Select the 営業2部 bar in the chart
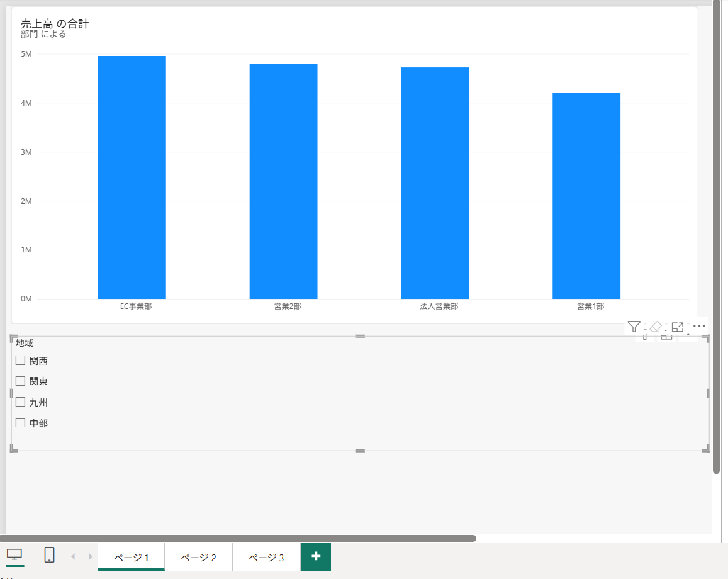The height and width of the screenshot is (579, 728). pyautogui.click(x=283, y=181)
